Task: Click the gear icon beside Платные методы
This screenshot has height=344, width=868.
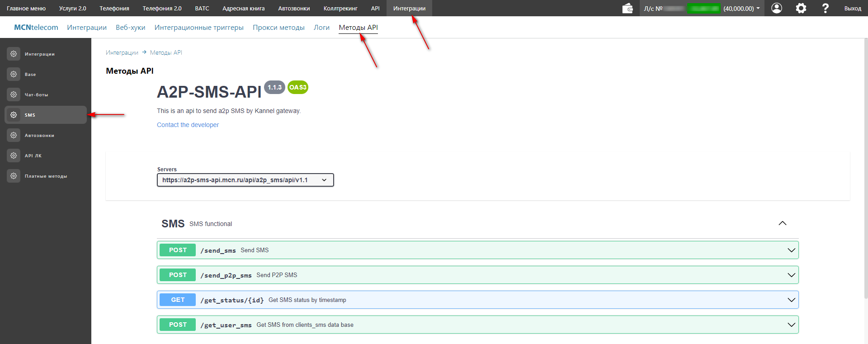Action: [14, 176]
